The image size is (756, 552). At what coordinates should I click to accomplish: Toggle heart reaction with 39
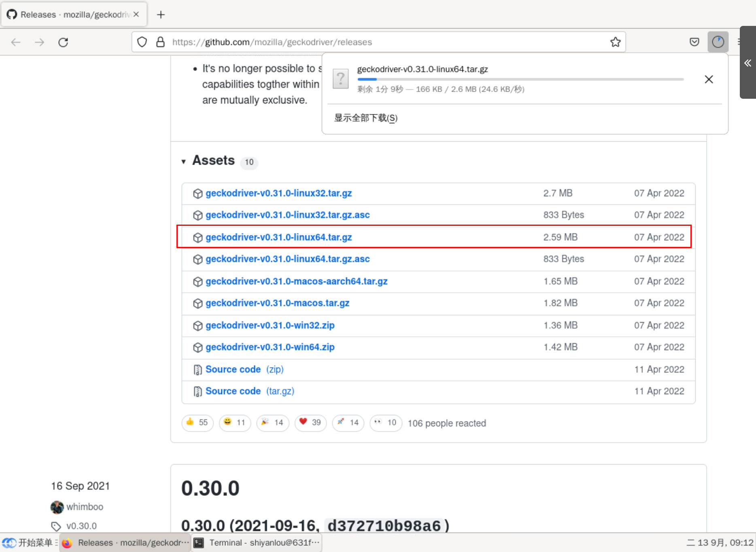310,423
